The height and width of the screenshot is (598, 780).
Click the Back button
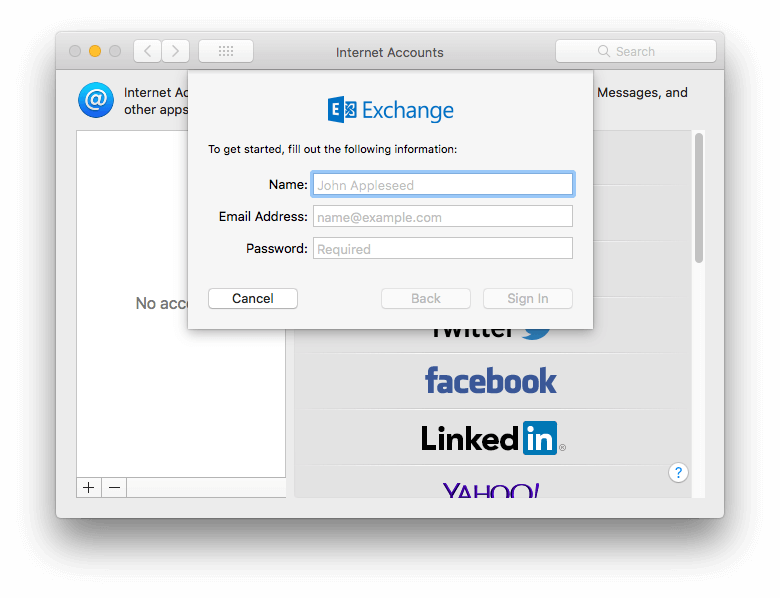426,299
